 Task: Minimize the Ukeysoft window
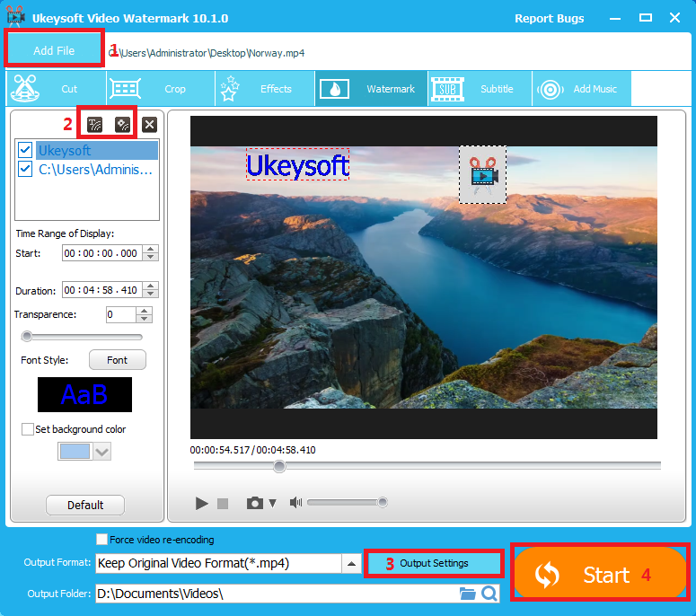pyautogui.click(x=615, y=18)
